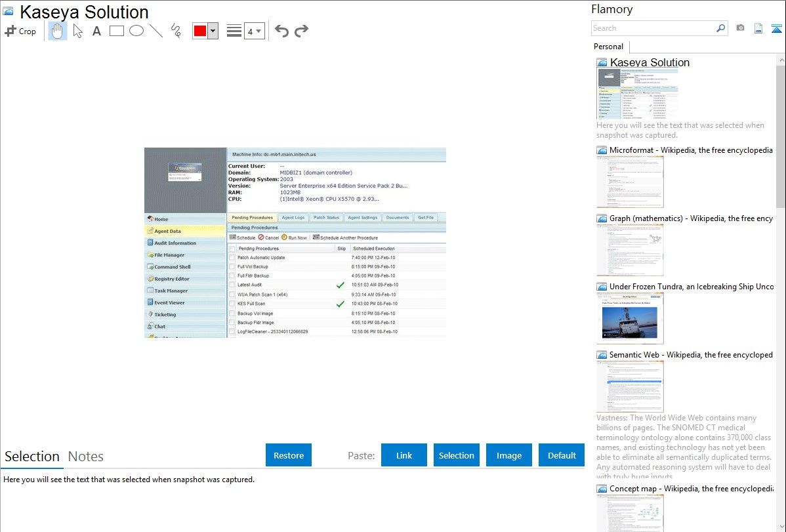
Task: Switch to the Notes tab
Action: 86,457
